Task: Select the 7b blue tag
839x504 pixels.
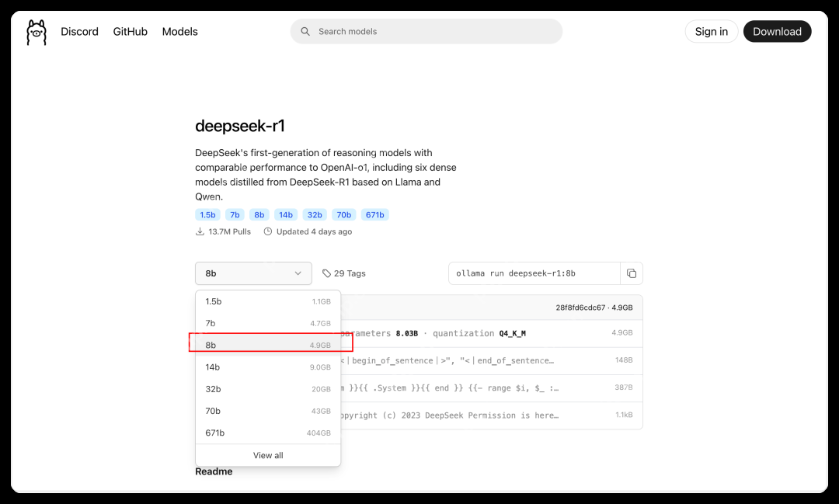Action: tap(235, 214)
